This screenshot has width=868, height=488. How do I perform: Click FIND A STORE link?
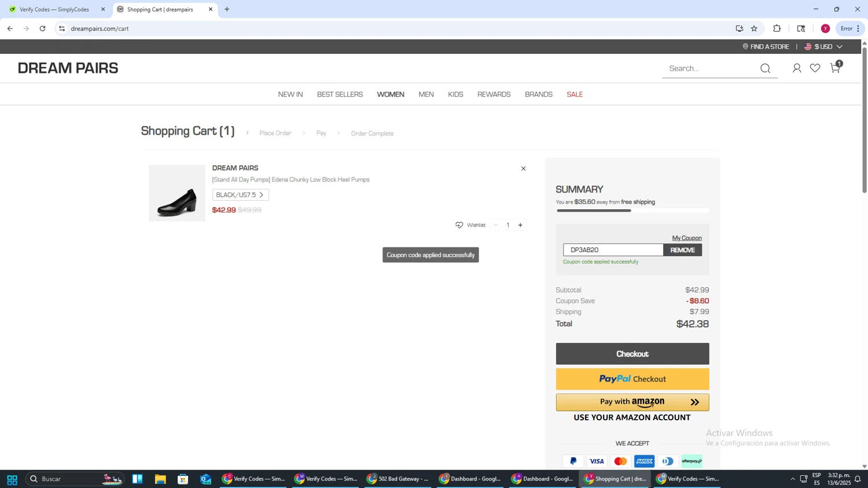pyautogui.click(x=766, y=47)
